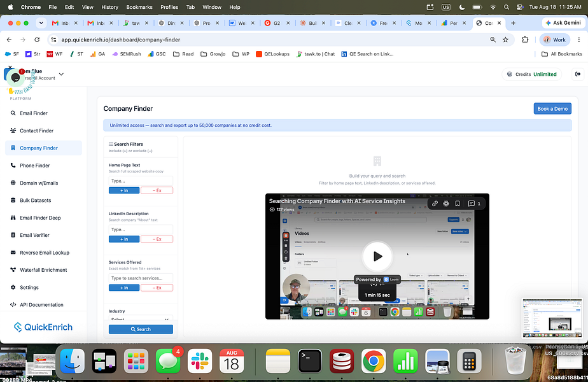Open Chrome extensions puzzle icon

[525, 39]
